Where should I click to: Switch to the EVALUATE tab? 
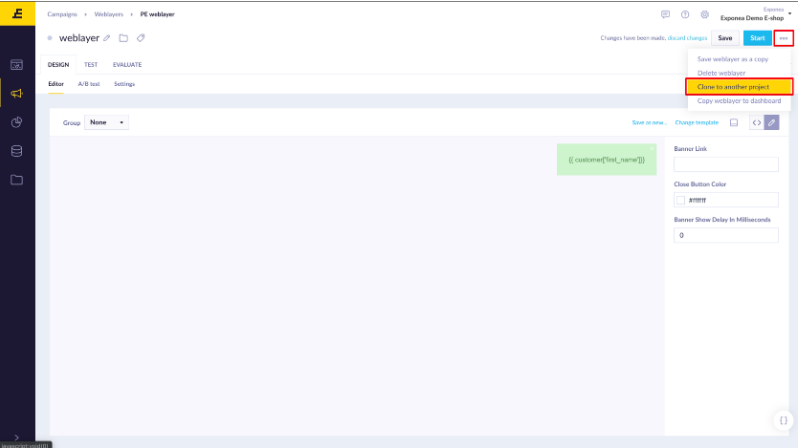(127, 65)
